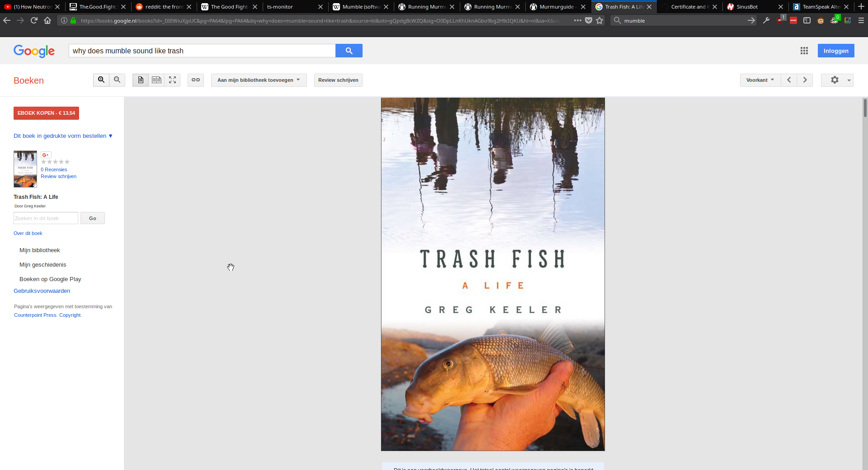This screenshot has height=470, width=868.
Task: Click the 'Over dit boek' link
Action: (x=28, y=233)
